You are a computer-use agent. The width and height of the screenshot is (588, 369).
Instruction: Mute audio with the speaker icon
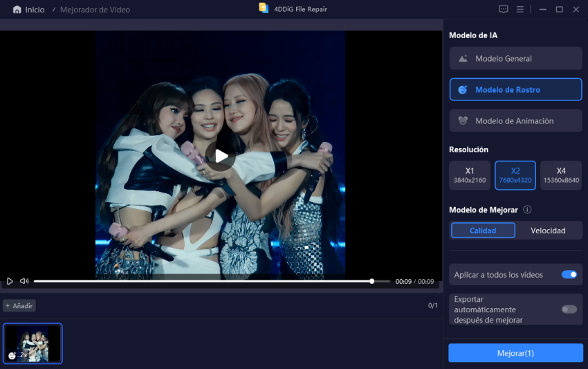coord(24,281)
